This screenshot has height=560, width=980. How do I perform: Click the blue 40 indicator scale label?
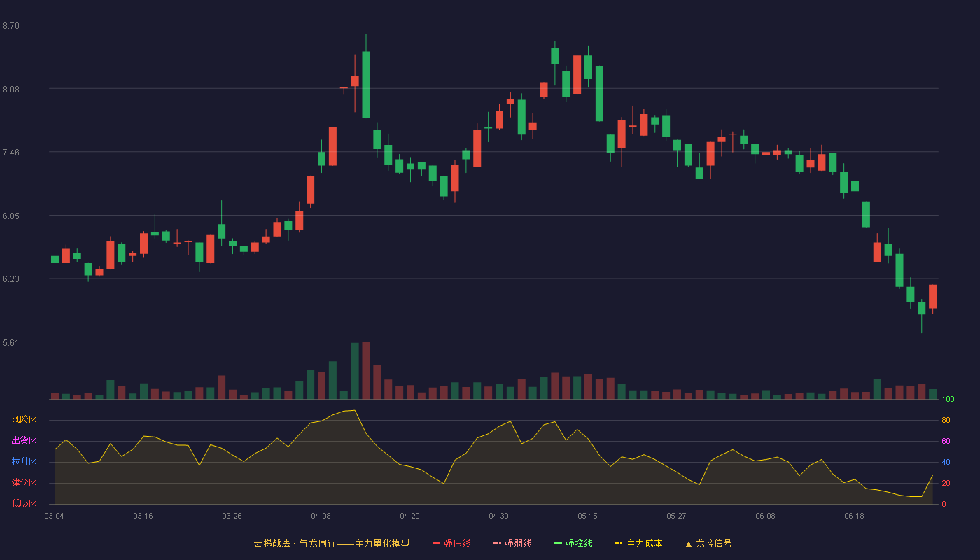(946, 463)
